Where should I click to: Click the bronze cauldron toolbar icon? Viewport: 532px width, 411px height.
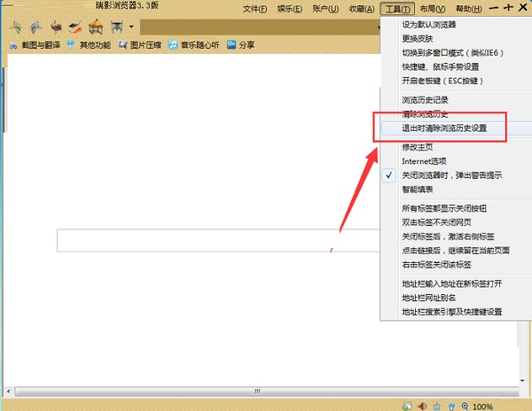tap(116, 27)
